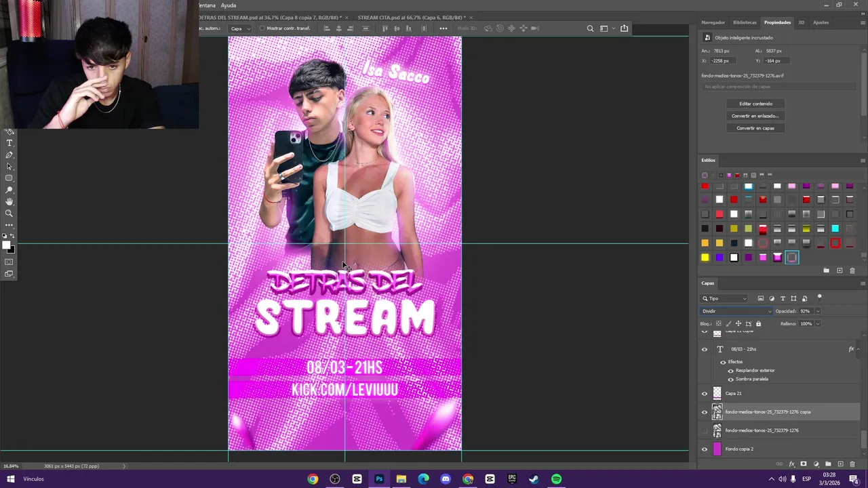
Task: Click Convertir en capas button
Action: click(755, 128)
